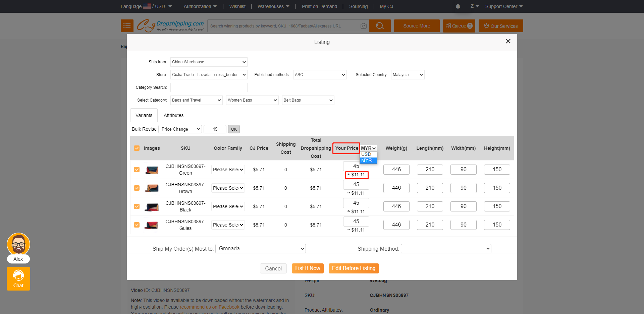
Task: Open the Ship My Orders Most to dropdown
Action: 260,248
